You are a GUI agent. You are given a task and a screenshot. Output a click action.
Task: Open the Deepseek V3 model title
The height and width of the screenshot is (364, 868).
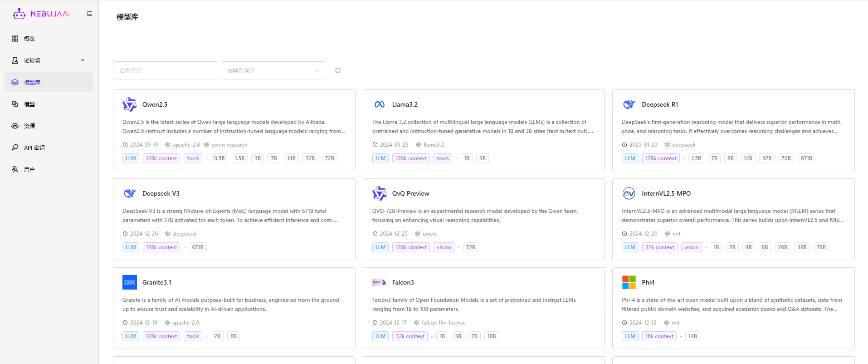(x=161, y=193)
